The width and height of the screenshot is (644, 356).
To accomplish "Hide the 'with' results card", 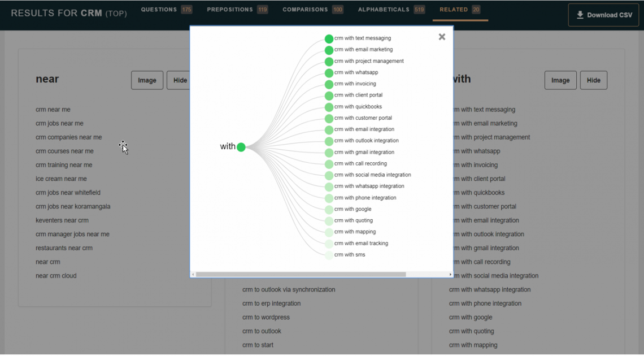I will 593,80.
